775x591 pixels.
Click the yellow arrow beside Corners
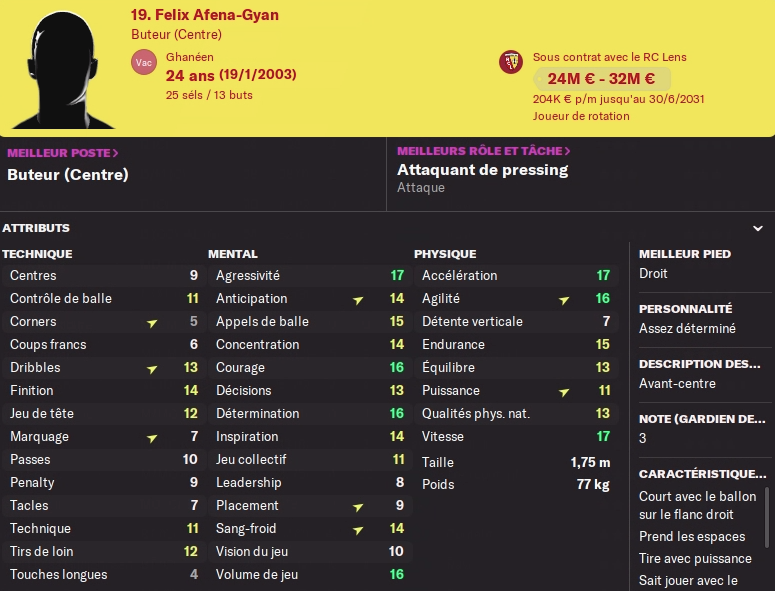coord(152,322)
